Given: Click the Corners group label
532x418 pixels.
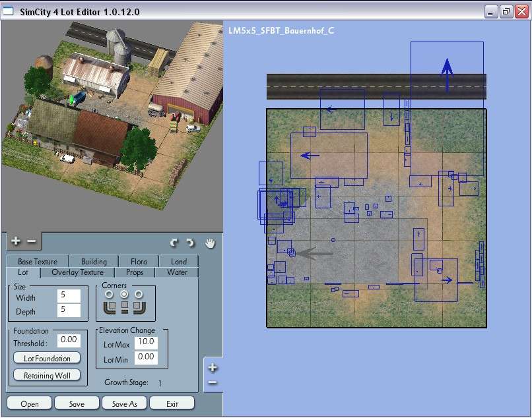Looking at the screenshot, I should (x=114, y=285).
